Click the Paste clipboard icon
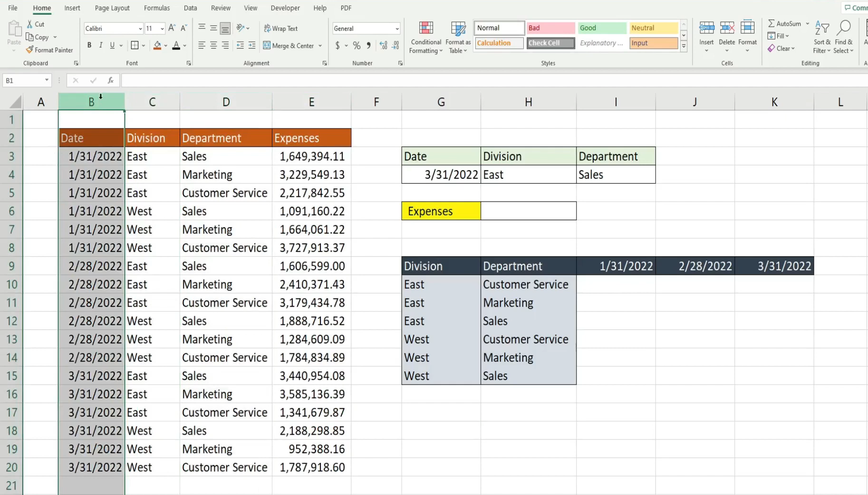This screenshot has height=495, width=868. coord(14,29)
